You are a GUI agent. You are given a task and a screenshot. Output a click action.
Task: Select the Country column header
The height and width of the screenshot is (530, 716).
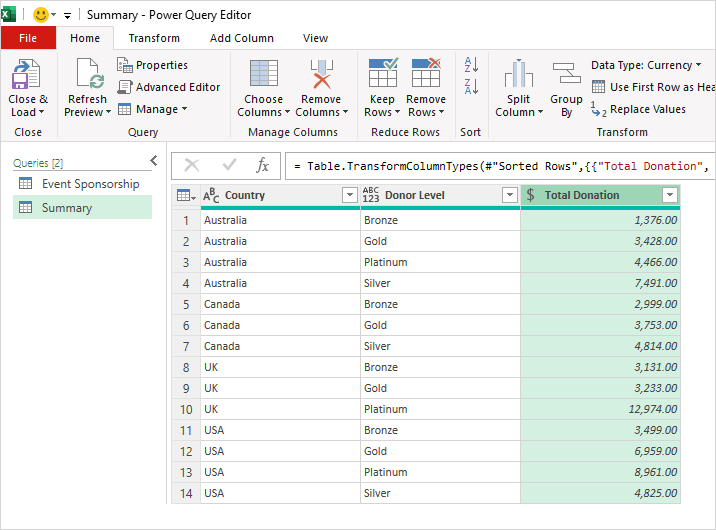[x=280, y=195]
